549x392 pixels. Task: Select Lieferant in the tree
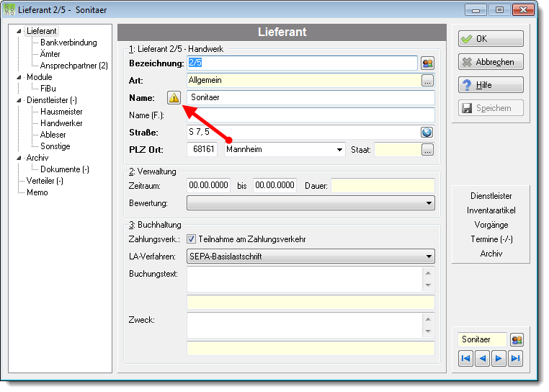click(41, 31)
